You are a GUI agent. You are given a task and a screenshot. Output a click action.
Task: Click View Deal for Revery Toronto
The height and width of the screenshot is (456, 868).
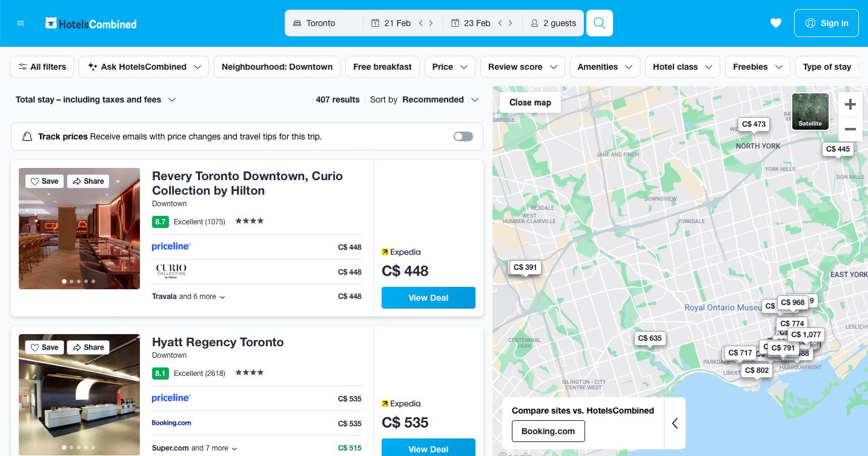click(x=428, y=298)
